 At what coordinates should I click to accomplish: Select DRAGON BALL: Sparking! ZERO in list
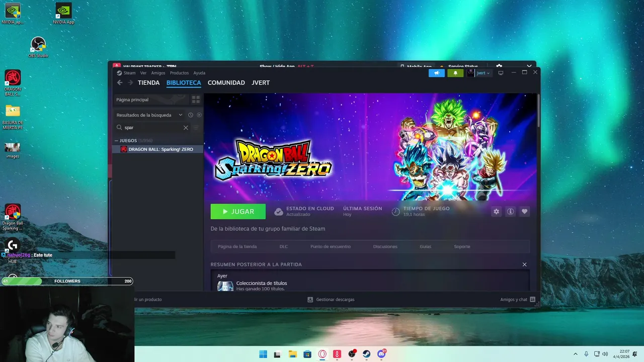point(157,149)
